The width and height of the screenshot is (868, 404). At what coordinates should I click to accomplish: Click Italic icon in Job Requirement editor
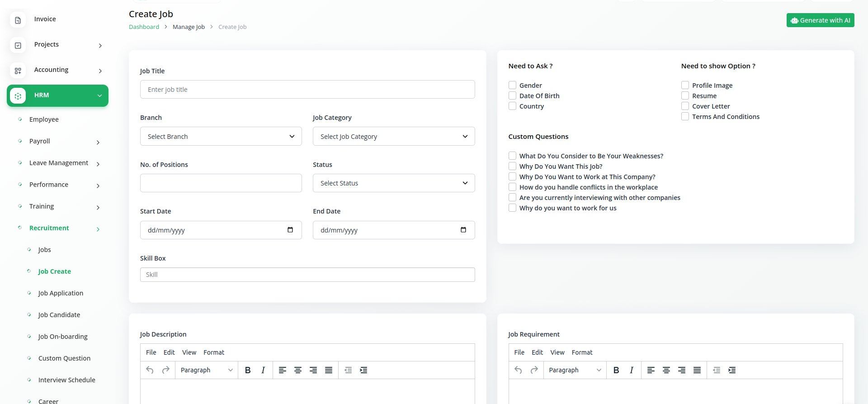632,370
